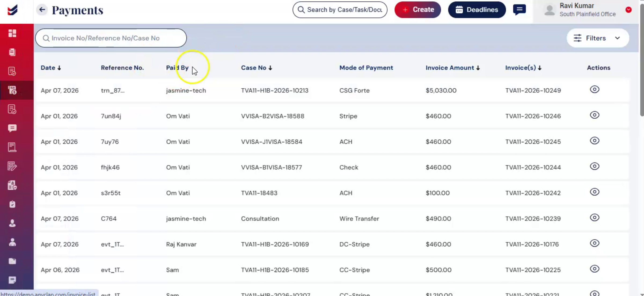The width and height of the screenshot is (644, 296).
Task: View payment for invoice TVA11-2026-10244
Action: click(x=595, y=166)
